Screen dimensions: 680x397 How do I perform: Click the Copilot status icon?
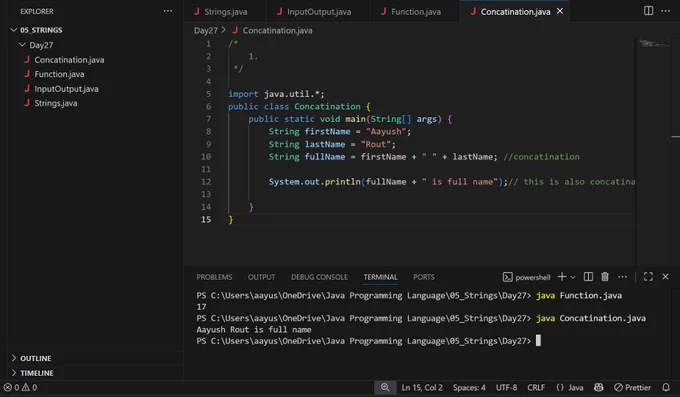[598, 387]
